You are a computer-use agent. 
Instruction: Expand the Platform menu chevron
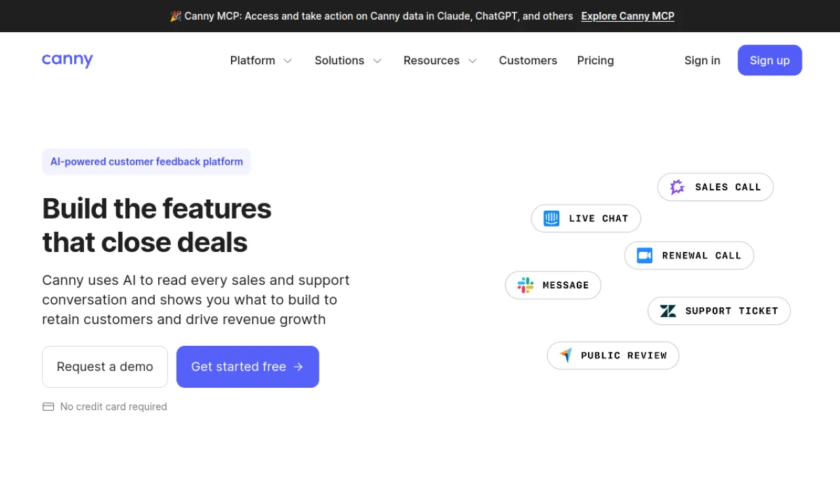pos(287,60)
